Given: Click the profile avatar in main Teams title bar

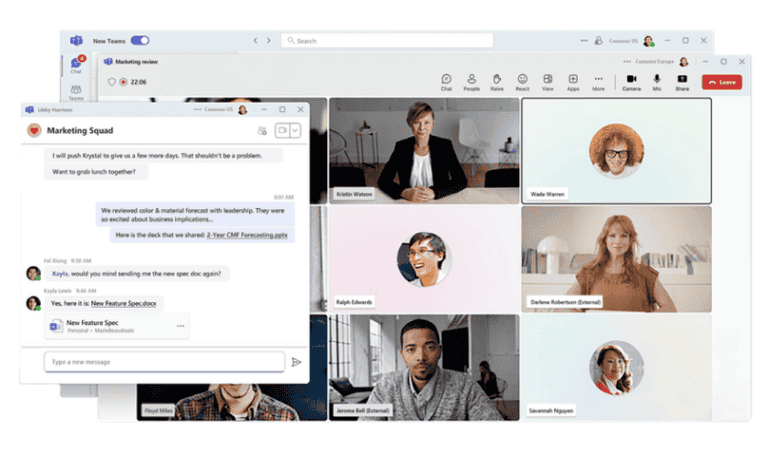Looking at the screenshot, I should point(648,41).
